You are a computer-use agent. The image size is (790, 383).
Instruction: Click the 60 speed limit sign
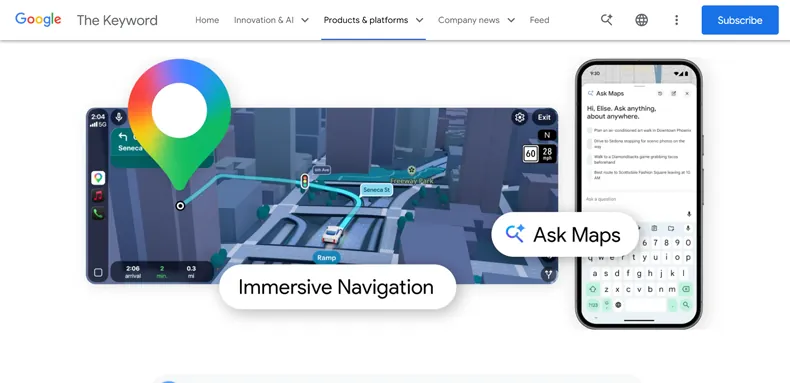pos(531,153)
